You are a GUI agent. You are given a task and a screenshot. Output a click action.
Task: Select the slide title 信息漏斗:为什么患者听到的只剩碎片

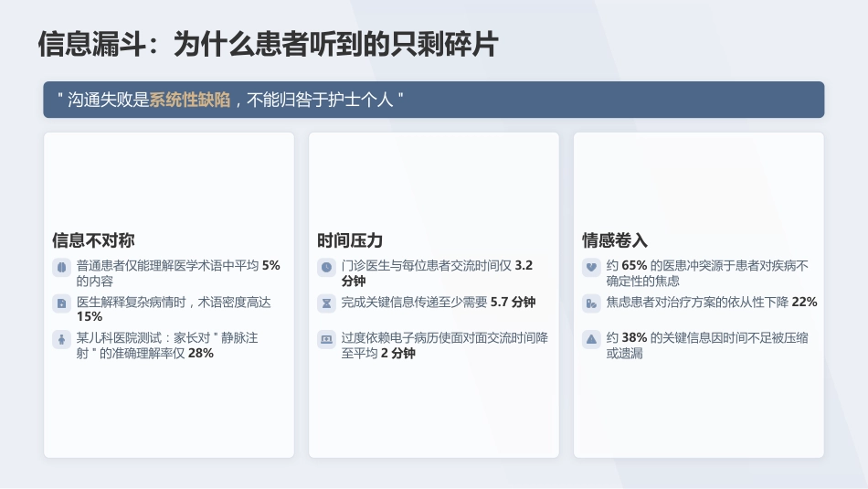click(268, 44)
